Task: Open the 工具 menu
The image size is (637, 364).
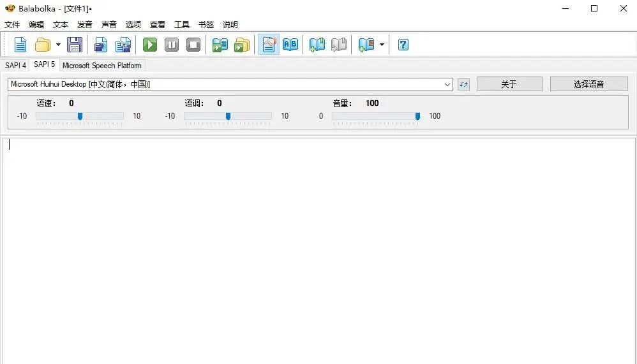Action: pyautogui.click(x=182, y=25)
